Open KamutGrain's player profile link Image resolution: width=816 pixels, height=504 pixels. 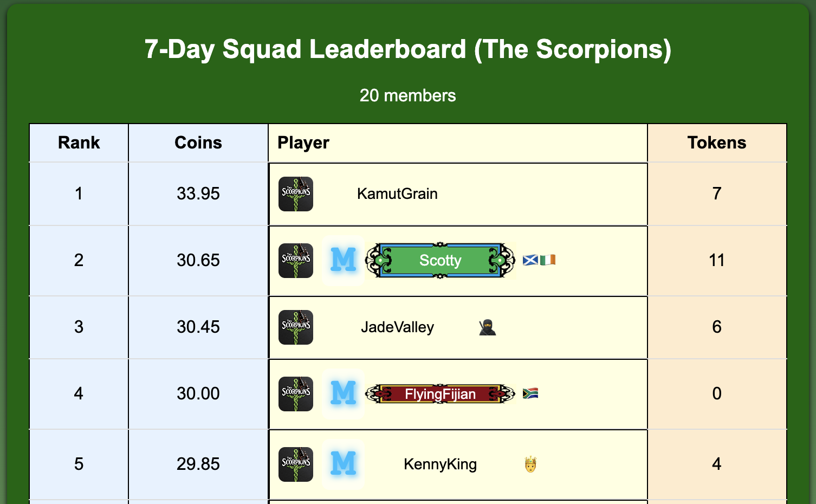coord(397,194)
